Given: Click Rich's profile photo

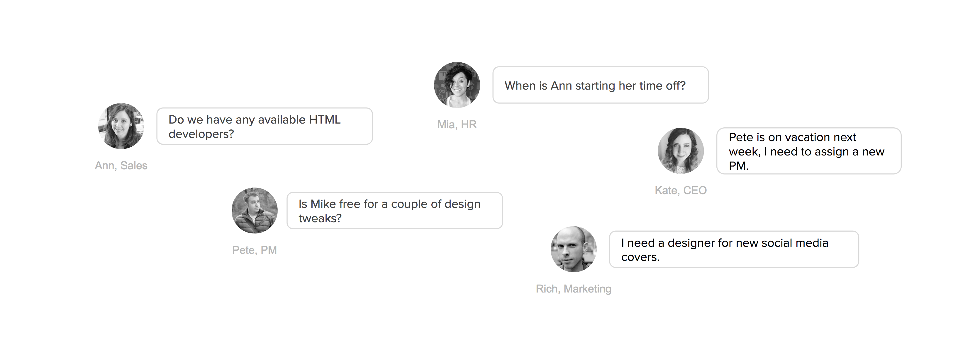Looking at the screenshot, I should pos(573,249).
